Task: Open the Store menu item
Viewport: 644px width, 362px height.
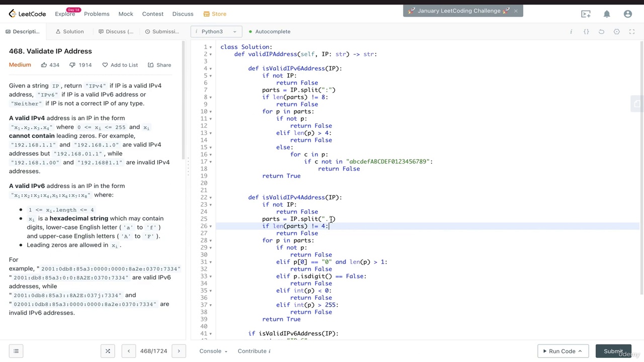Action: 215,14
